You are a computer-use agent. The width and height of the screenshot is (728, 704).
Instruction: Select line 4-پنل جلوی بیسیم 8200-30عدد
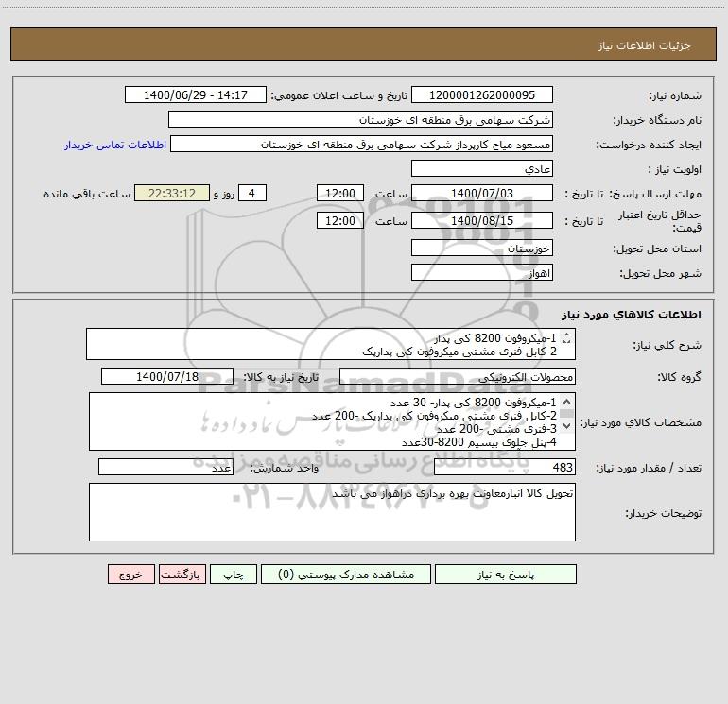coord(478,442)
